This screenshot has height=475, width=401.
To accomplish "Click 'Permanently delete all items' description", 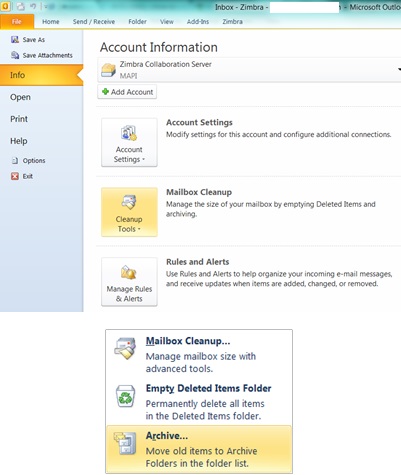I will (x=205, y=410).
